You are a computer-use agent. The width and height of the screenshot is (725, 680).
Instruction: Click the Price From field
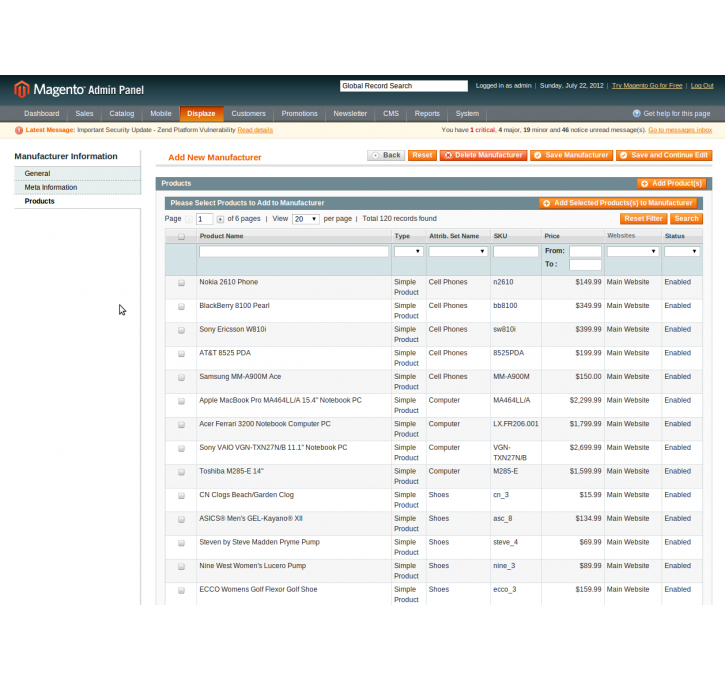[585, 251]
